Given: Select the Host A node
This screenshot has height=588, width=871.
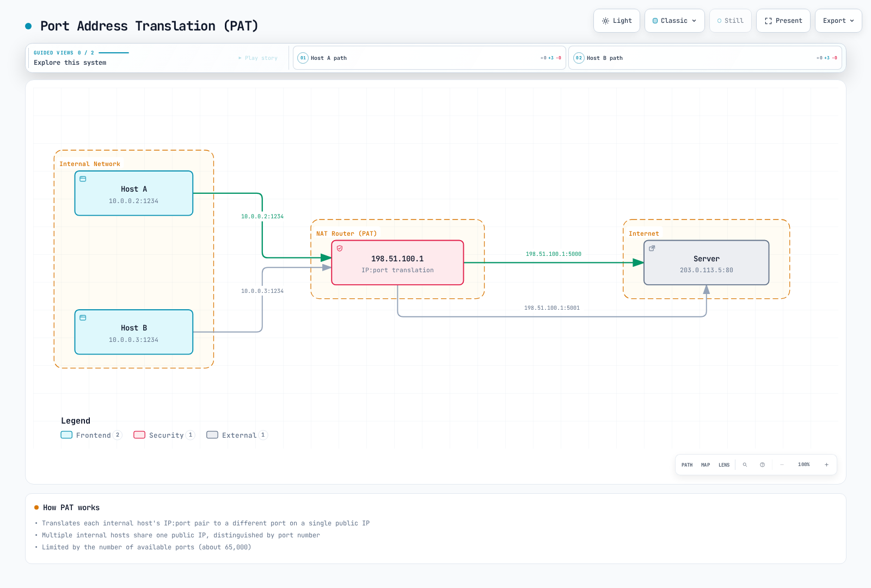Looking at the screenshot, I should point(134,193).
